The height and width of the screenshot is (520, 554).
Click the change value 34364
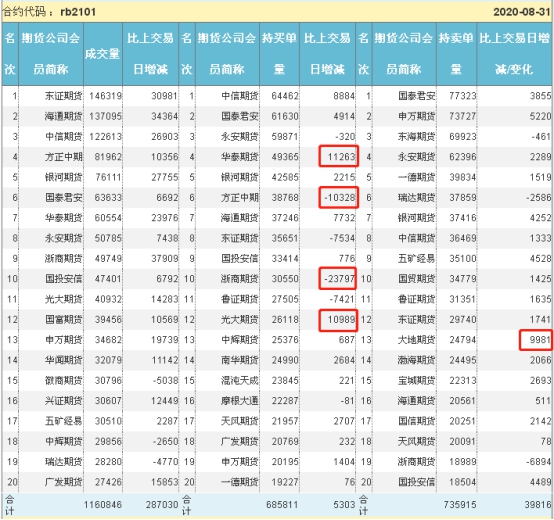(x=164, y=116)
